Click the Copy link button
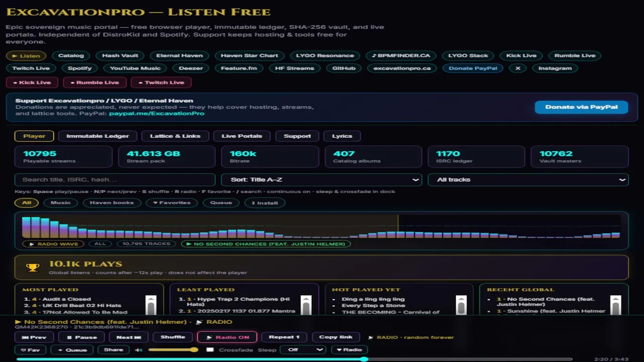This screenshot has height=362, width=644. 336,337
